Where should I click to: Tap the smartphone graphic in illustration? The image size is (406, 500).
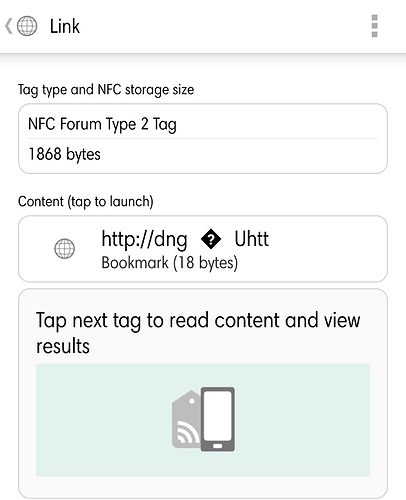coord(218,419)
